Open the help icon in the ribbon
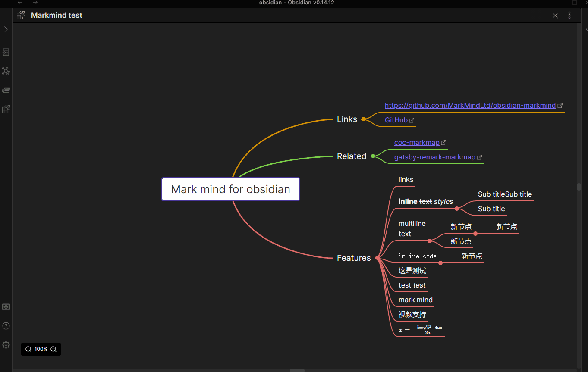The height and width of the screenshot is (372, 588). point(6,326)
